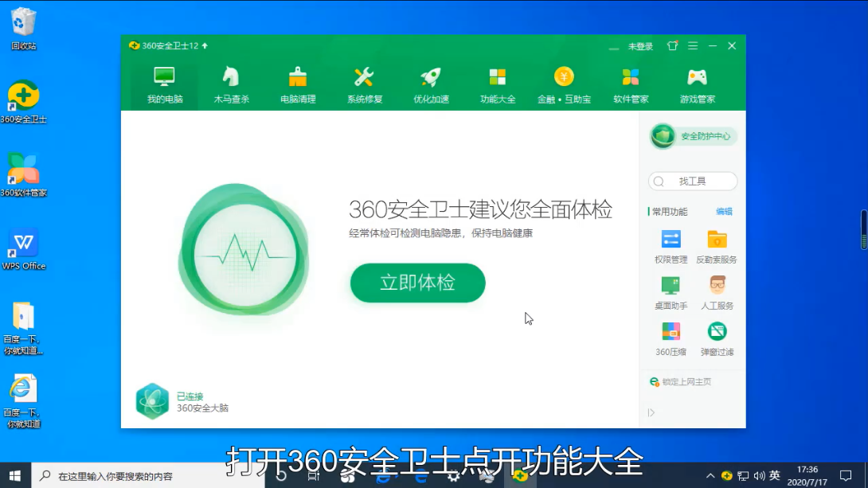868x488 pixels.
Task: Open 系统修复 system repair icon
Action: [x=364, y=78]
